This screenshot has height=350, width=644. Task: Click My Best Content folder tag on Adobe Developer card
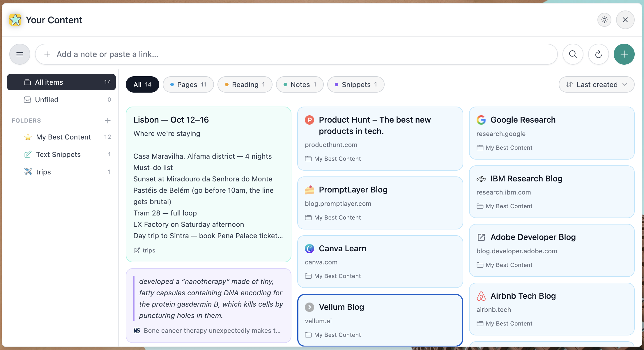(505, 265)
